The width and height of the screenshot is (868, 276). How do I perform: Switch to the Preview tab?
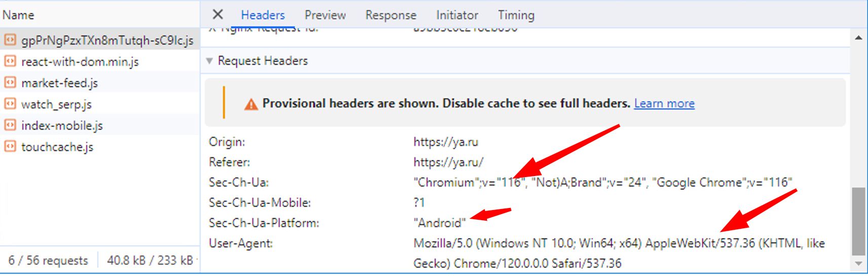pyautogui.click(x=325, y=15)
